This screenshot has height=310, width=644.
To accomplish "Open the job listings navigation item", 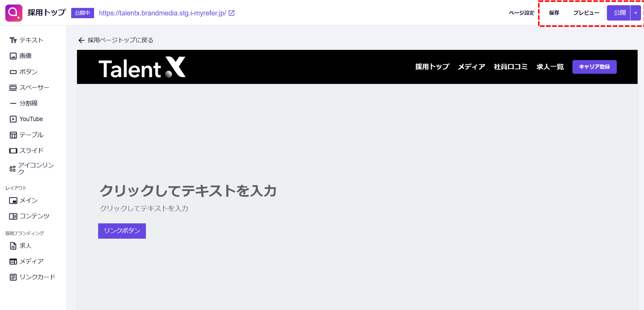I will coord(550,67).
